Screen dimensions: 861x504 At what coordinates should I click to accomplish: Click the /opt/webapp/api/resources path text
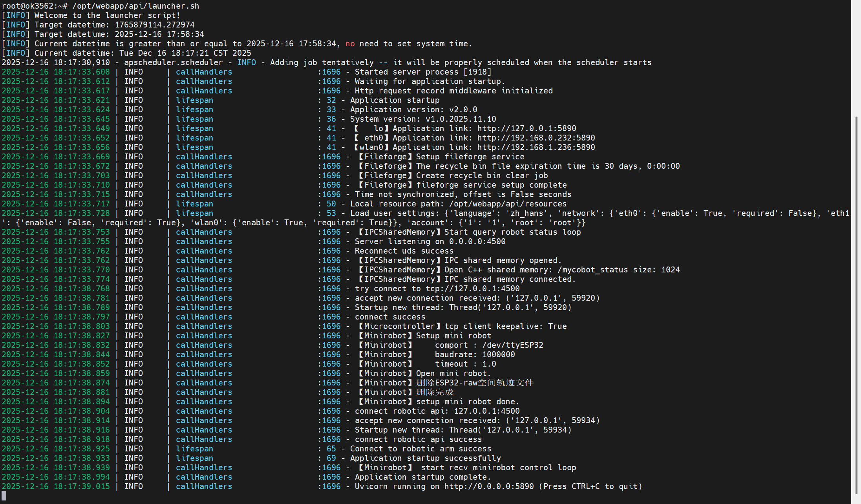tap(508, 204)
